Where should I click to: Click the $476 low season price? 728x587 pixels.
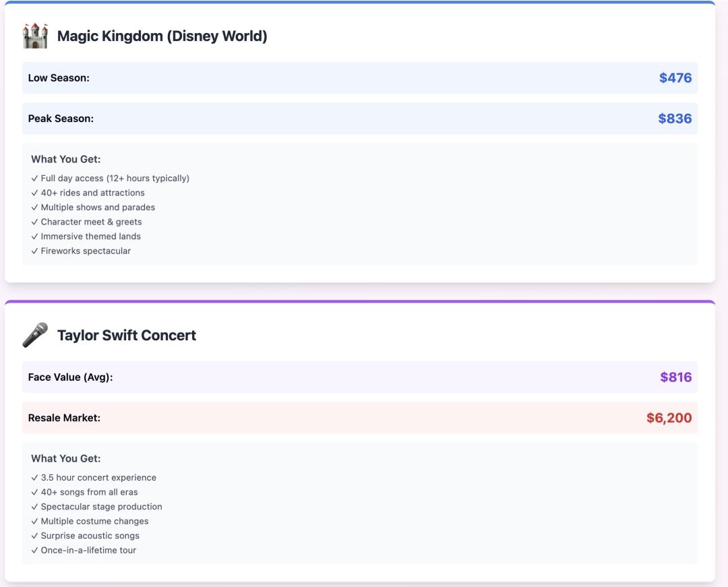point(675,78)
